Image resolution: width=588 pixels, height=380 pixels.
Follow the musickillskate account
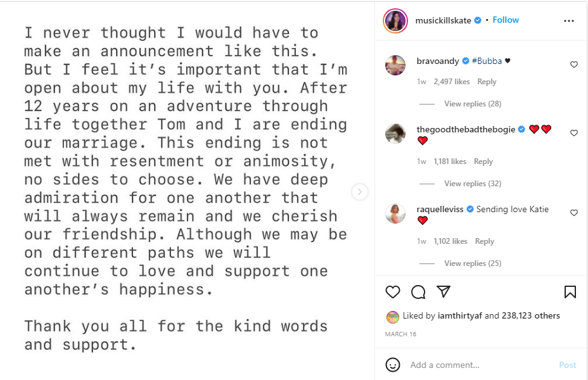pyautogui.click(x=506, y=20)
